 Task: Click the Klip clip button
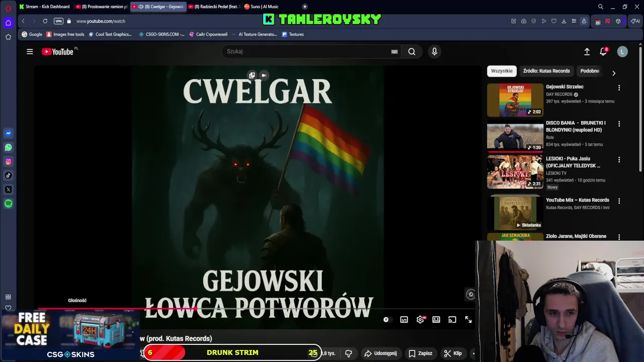[x=453, y=353]
